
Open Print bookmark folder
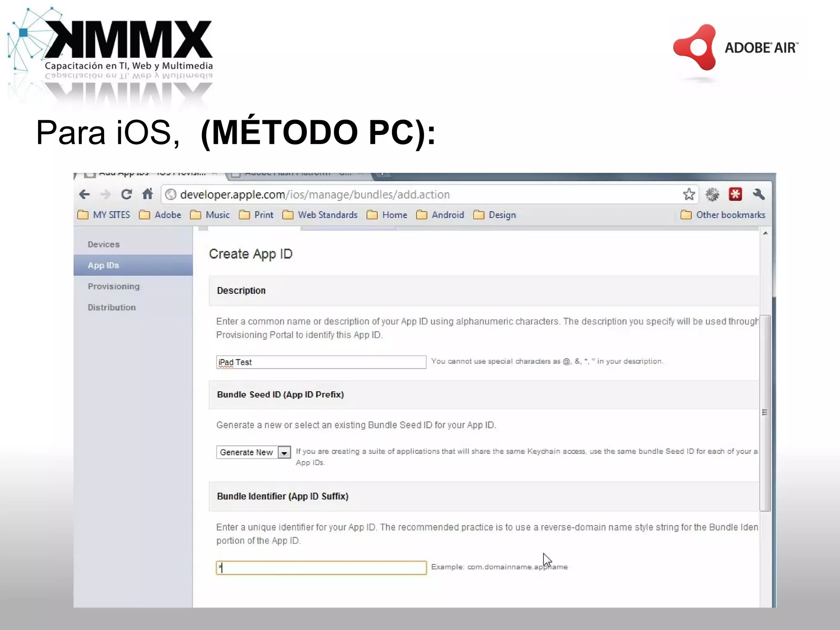click(256, 215)
